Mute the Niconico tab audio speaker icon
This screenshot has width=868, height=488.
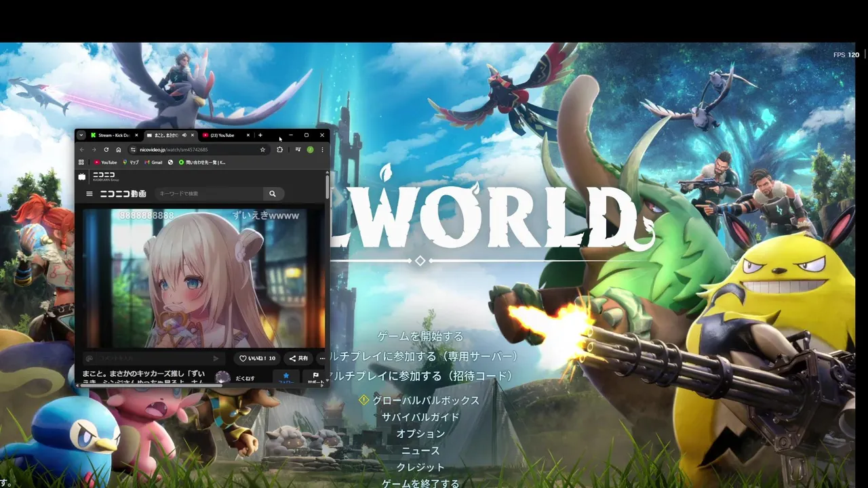184,136
